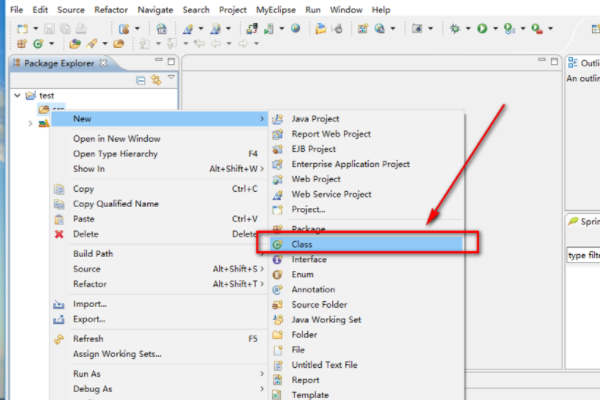Close the Package Explorer tab
This screenshot has height=400, width=600.
103,64
